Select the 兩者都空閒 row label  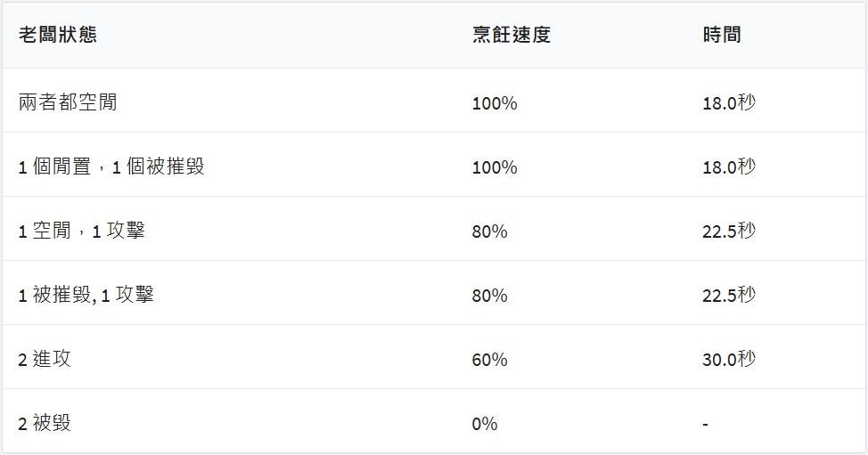68,102
